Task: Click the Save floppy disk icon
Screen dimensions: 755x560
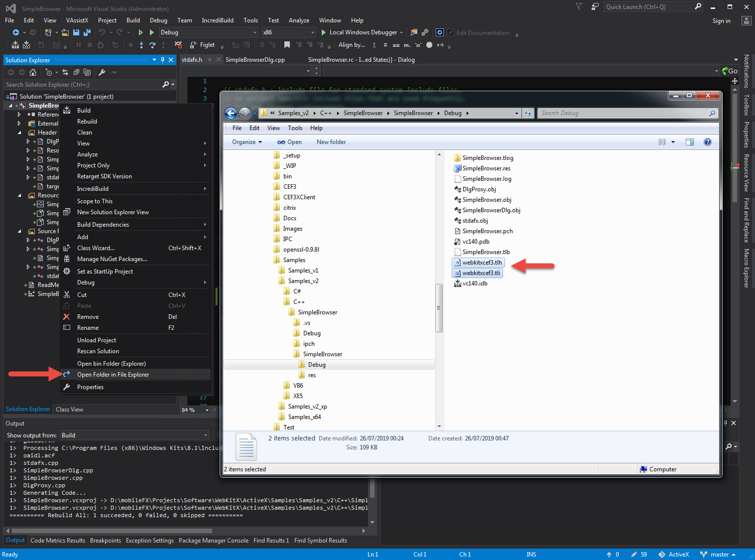Action: [x=76, y=32]
